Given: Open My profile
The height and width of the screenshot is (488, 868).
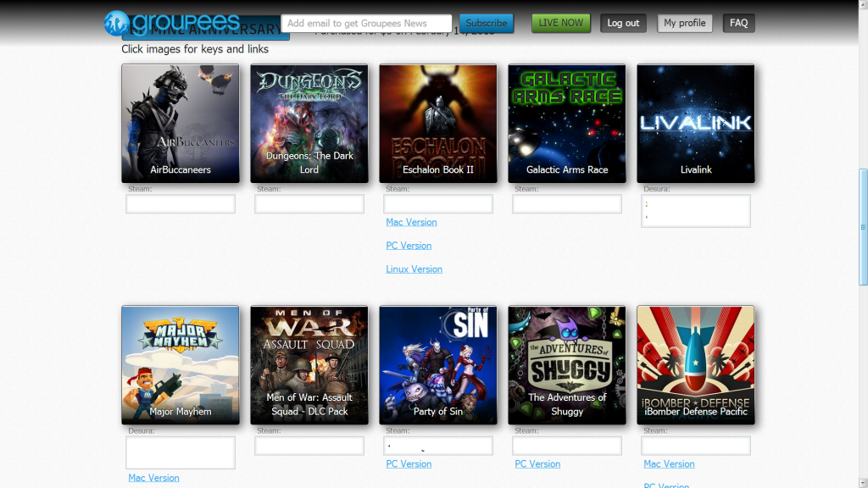Looking at the screenshot, I should [685, 23].
